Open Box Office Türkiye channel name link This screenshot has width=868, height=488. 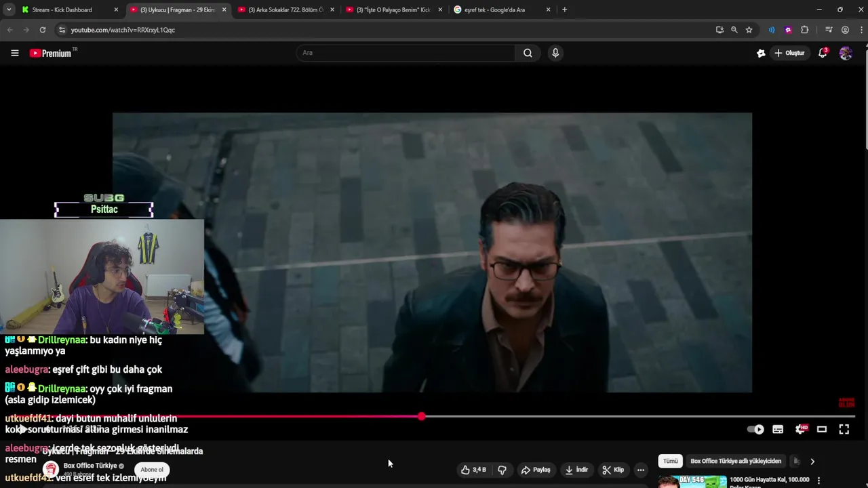(x=90, y=466)
